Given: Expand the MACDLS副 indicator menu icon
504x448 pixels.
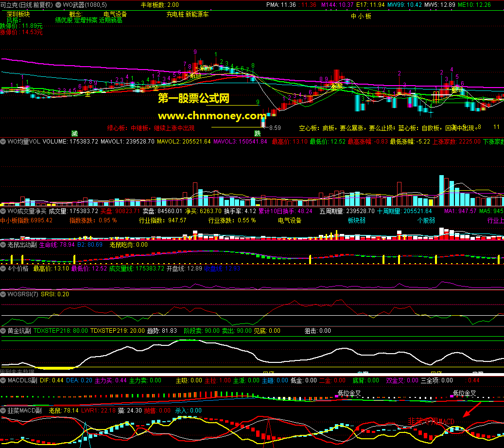Looking at the screenshot, I should [3, 380].
